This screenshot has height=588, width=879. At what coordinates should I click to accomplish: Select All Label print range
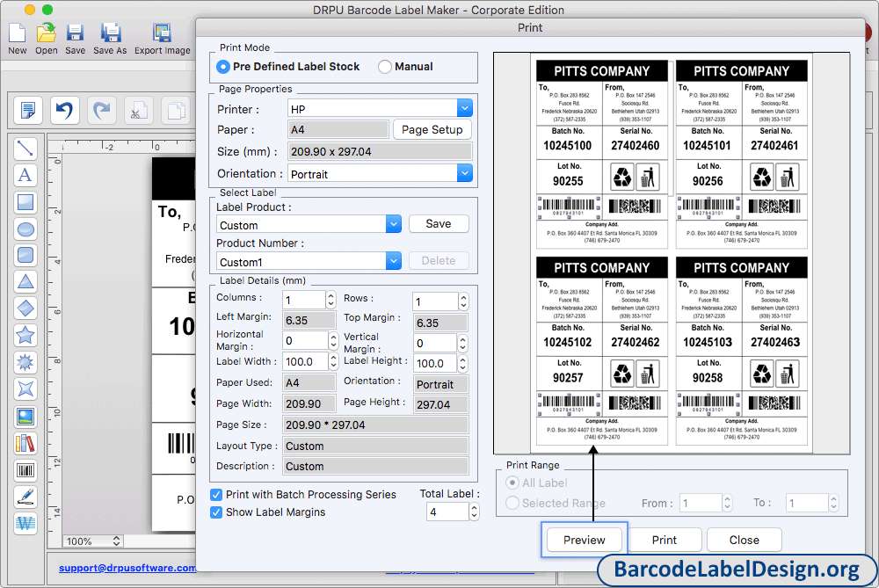point(512,483)
